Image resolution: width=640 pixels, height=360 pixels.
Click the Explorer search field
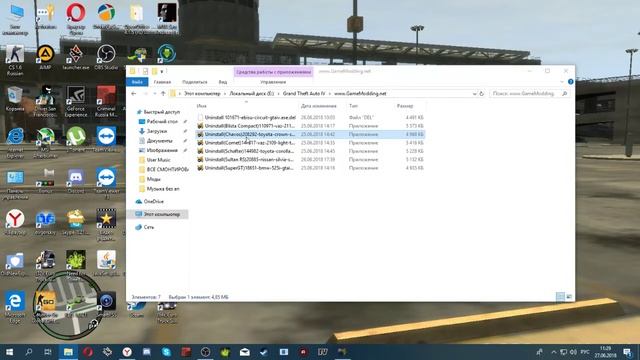529,93
